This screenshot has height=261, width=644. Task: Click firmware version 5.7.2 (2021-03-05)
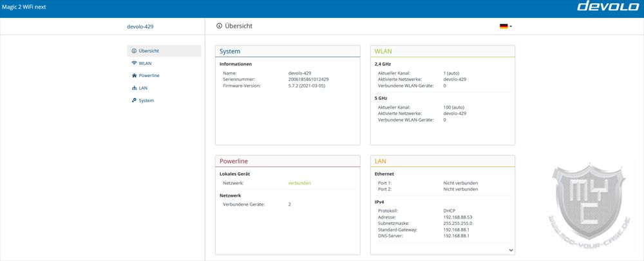(x=307, y=85)
